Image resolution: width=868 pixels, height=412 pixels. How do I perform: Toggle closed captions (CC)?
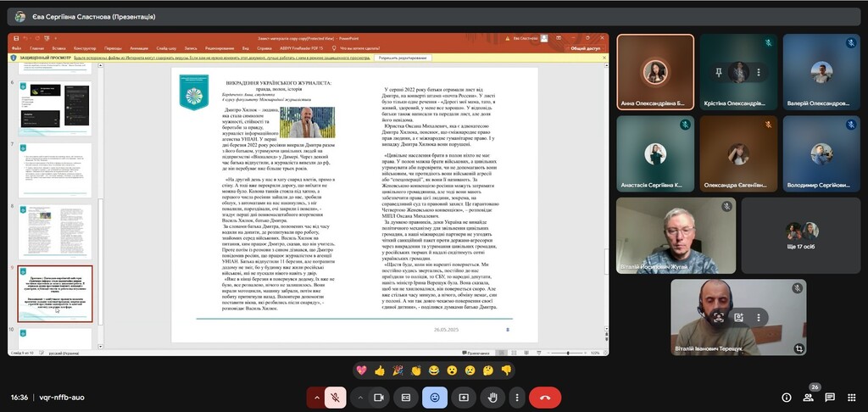pos(406,397)
